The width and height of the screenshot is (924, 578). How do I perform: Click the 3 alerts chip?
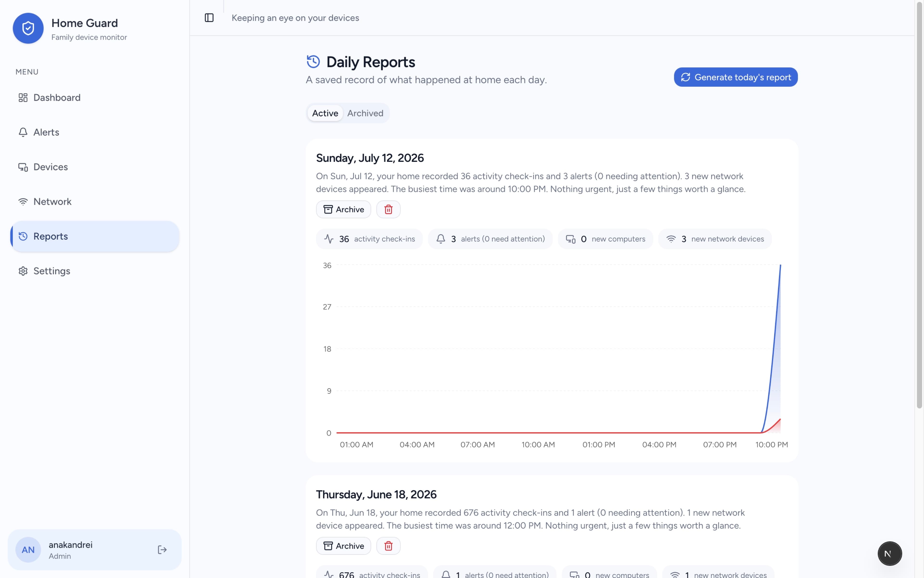[490, 239]
